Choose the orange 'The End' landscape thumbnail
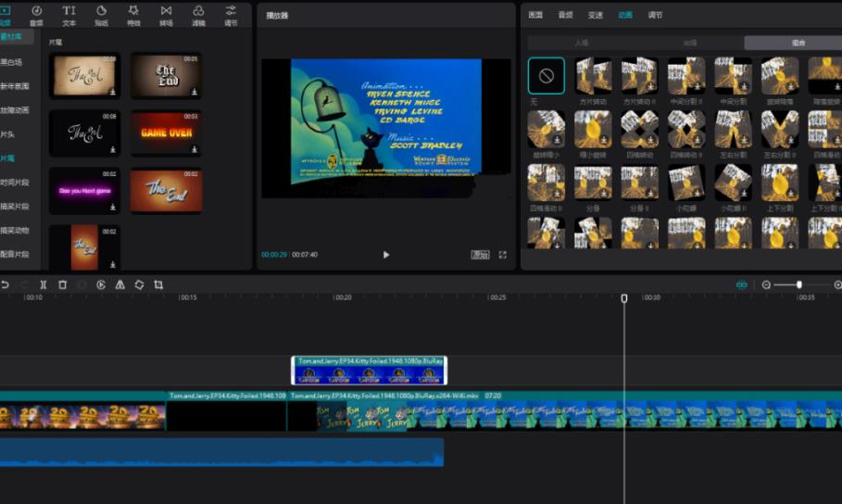842x504 pixels. click(167, 191)
